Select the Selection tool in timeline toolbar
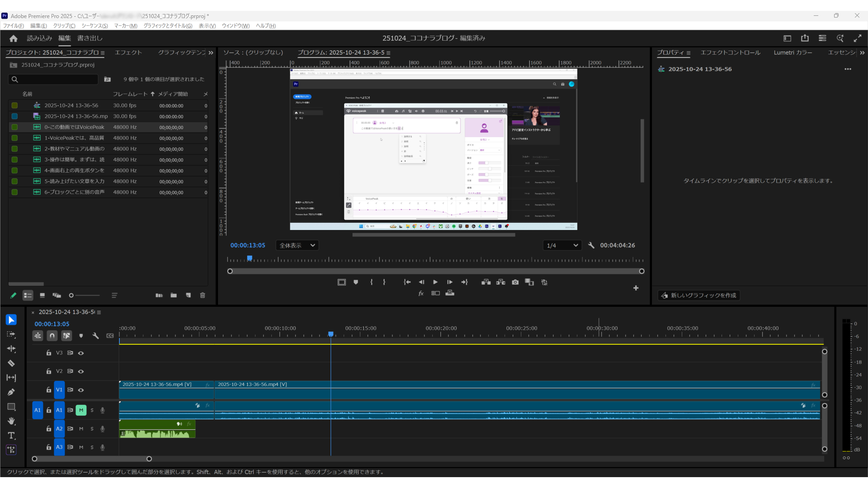The width and height of the screenshot is (868, 488). coord(11,320)
